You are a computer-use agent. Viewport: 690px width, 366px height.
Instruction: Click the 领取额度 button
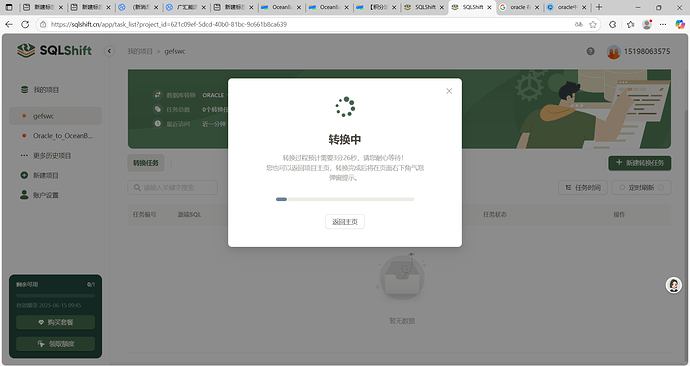coord(55,344)
